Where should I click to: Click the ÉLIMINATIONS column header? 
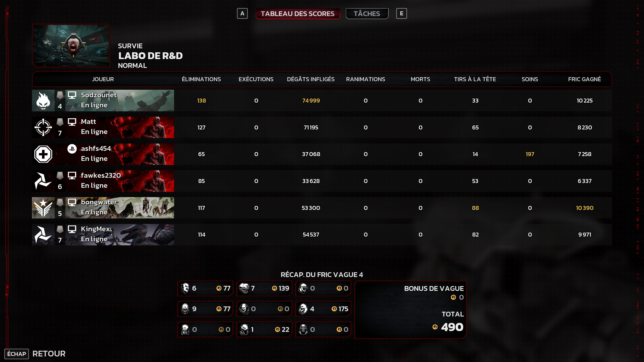(x=201, y=79)
